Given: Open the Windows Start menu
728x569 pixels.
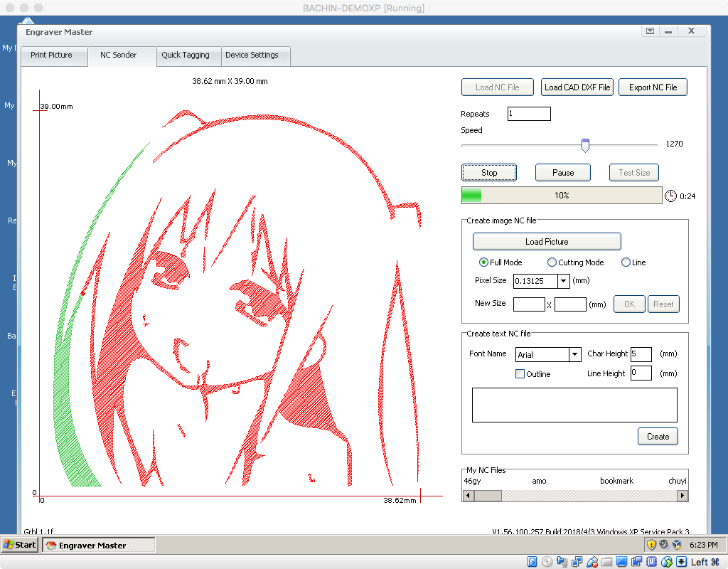Looking at the screenshot, I should [20, 544].
